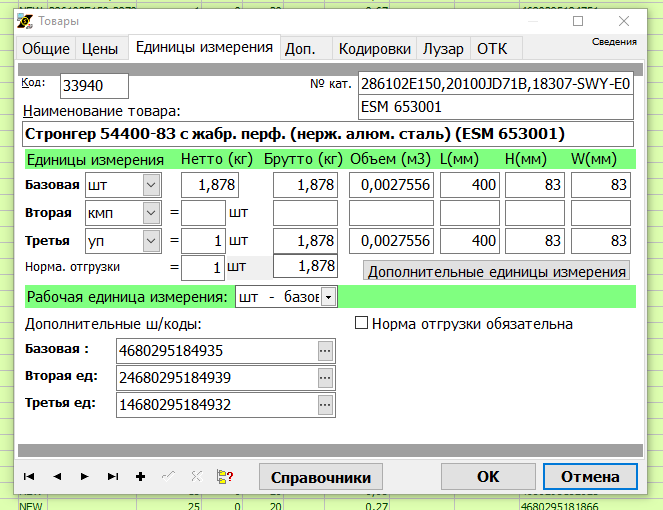Click Третья Объем field 0,0027556
Screen dimensions: 663x510
(391, 241)
